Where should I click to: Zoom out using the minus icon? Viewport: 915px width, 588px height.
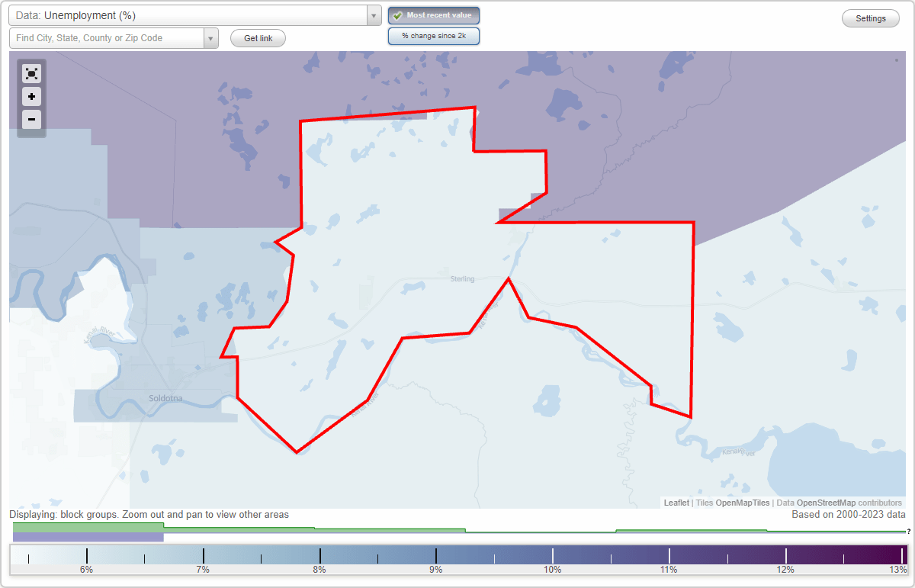[31, 120]
